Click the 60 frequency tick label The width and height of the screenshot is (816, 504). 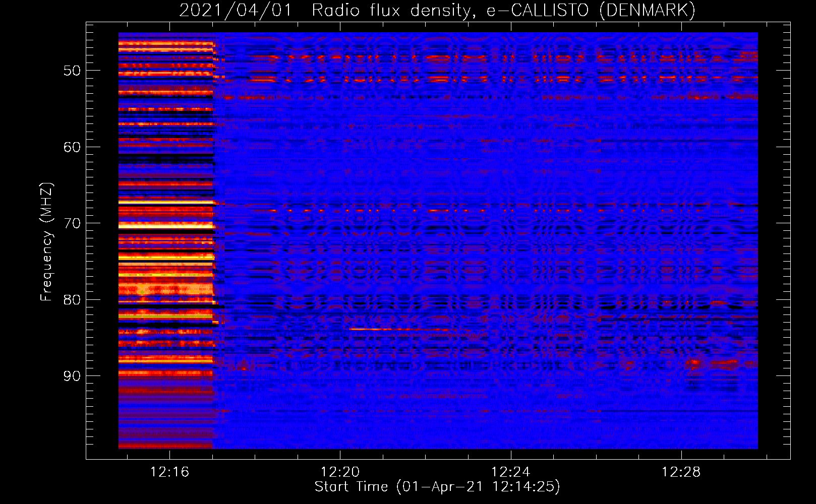(x=72, y=147)
